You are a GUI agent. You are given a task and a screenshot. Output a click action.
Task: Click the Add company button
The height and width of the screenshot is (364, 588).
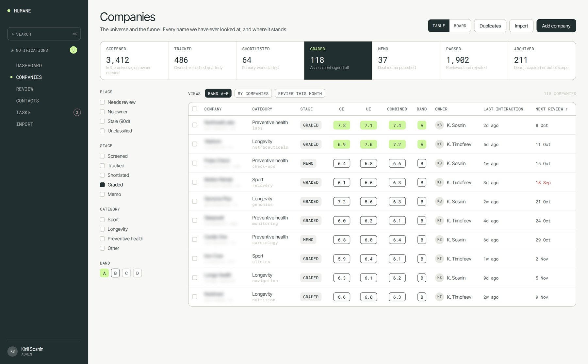[x=556, y=26]
